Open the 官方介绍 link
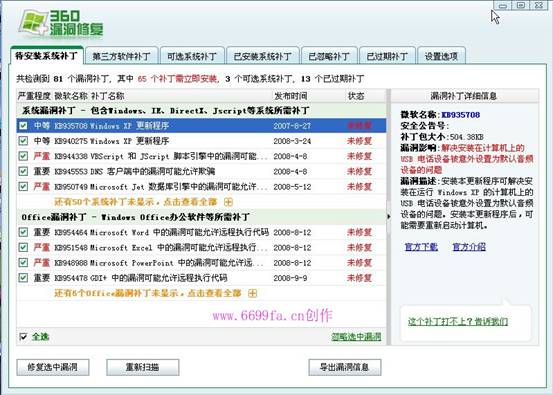 [469, 247]
